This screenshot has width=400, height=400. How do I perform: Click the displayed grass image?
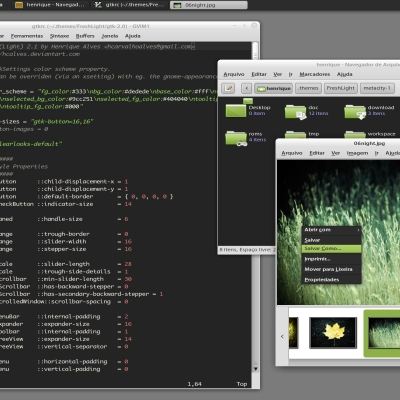(x=338, y=232)
